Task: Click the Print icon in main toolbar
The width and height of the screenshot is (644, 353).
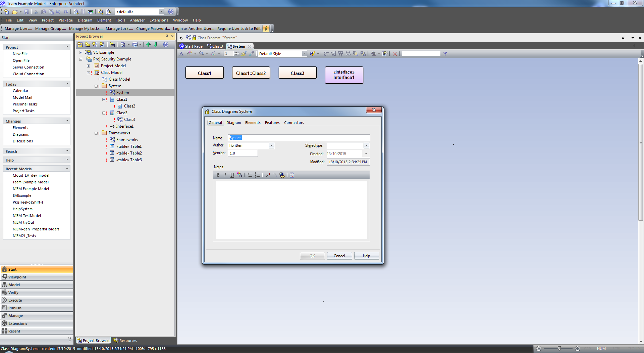Action: click(91, 12)
